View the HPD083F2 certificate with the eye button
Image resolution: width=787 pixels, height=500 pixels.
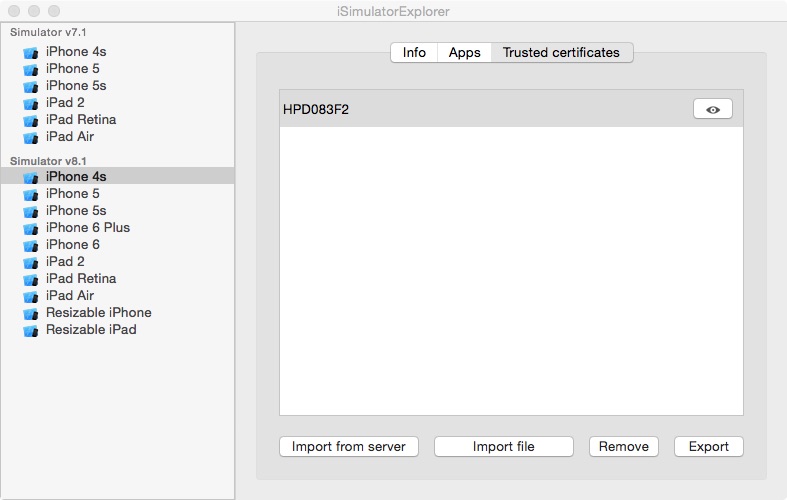(713, 109)
